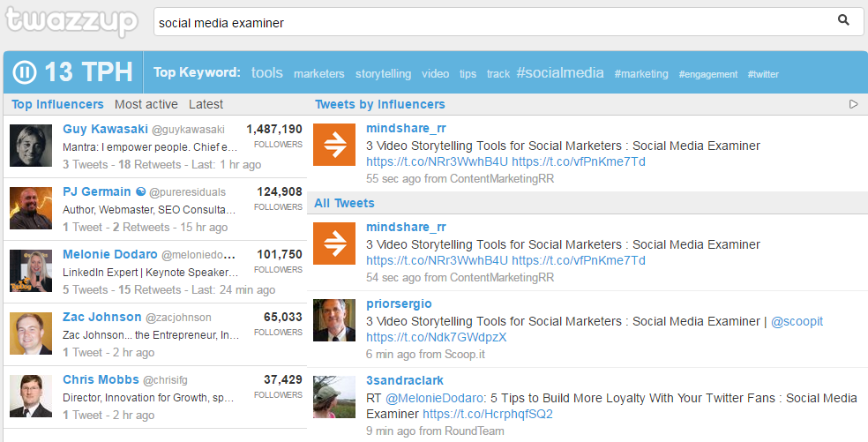Click mindshare_rr avatar under All Tweets
Screen dimensions: 868x442
(334, 243)
